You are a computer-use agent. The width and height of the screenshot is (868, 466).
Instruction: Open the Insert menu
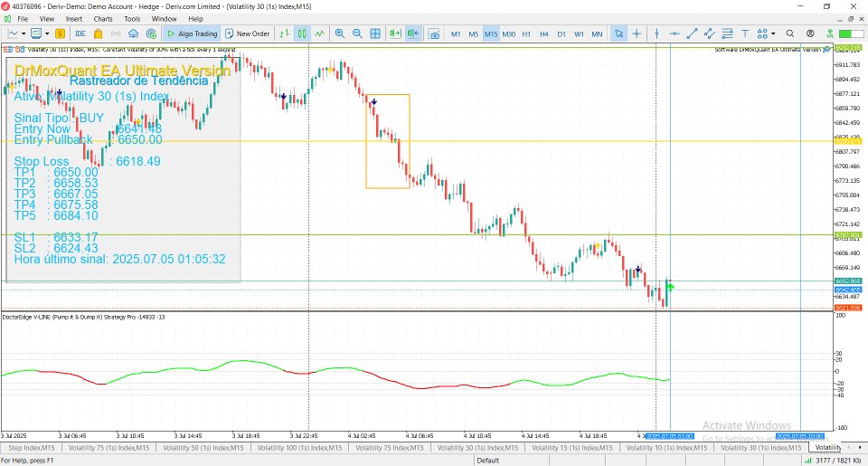point(73,19)
